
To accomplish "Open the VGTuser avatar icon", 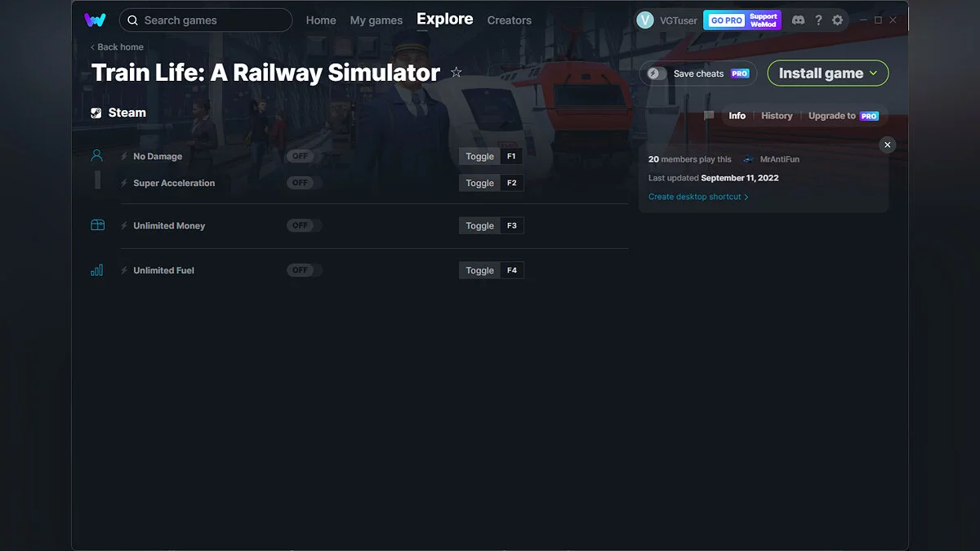I will coord(645,20).
